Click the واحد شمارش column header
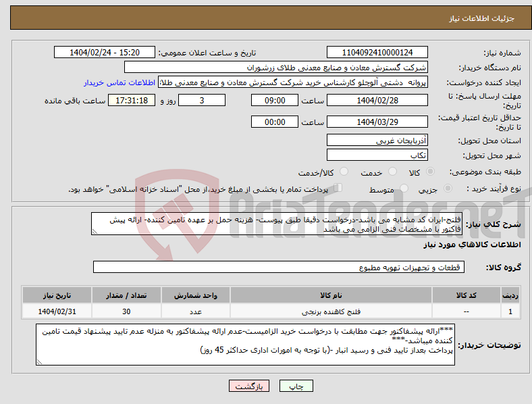532x404 pixels. coord(196,295)
